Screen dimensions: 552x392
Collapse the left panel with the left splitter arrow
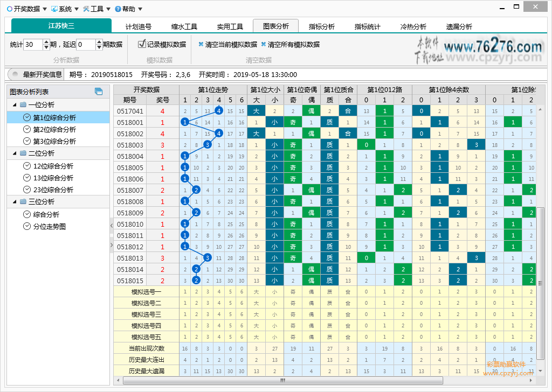tap(112, 226)
